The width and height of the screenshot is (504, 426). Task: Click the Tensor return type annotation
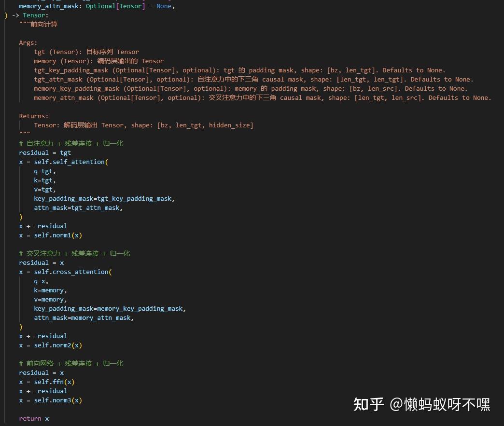(34, 15)
